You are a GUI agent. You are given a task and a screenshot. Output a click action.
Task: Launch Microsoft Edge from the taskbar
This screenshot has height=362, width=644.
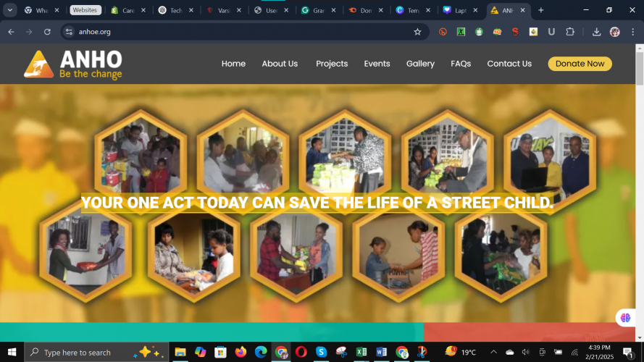point(261,352)
